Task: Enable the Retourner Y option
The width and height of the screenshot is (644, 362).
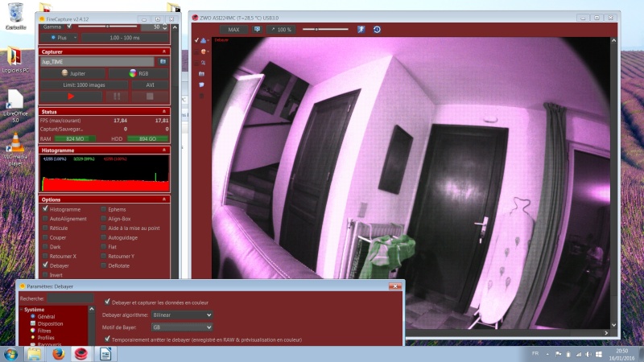Action: [104, 256]
